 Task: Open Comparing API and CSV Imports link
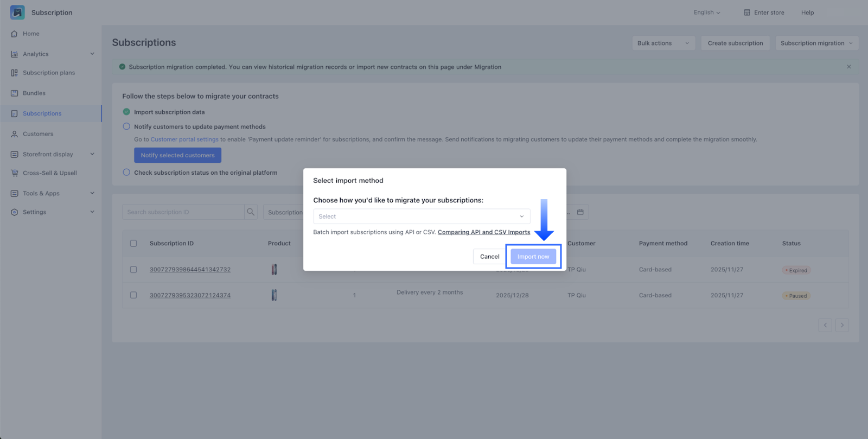(x=484, y=232)
